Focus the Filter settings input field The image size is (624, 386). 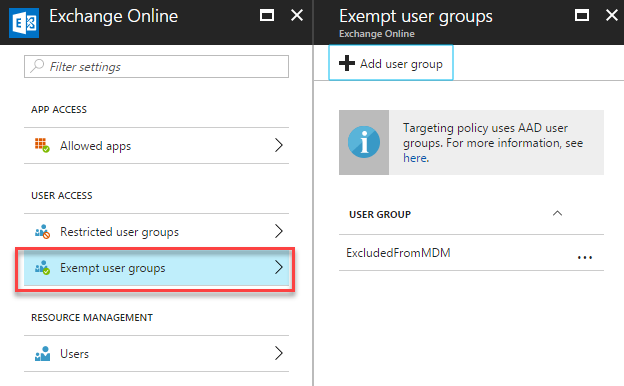[x=156, y=66]
